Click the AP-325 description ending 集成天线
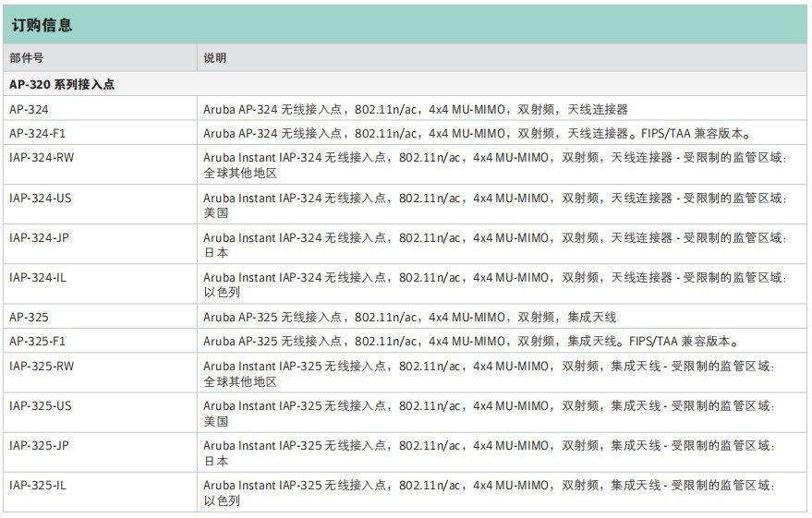812x518 pixels. click(x=409, y=318)
